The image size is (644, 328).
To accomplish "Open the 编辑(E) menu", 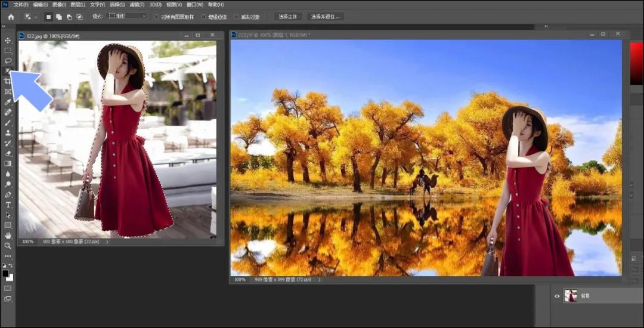I will coord(41,5).
